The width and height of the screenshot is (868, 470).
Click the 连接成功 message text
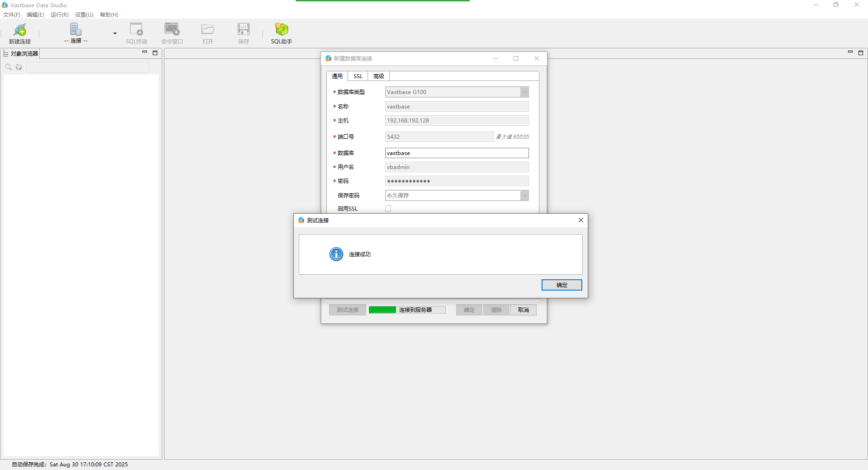pos(360,254)
